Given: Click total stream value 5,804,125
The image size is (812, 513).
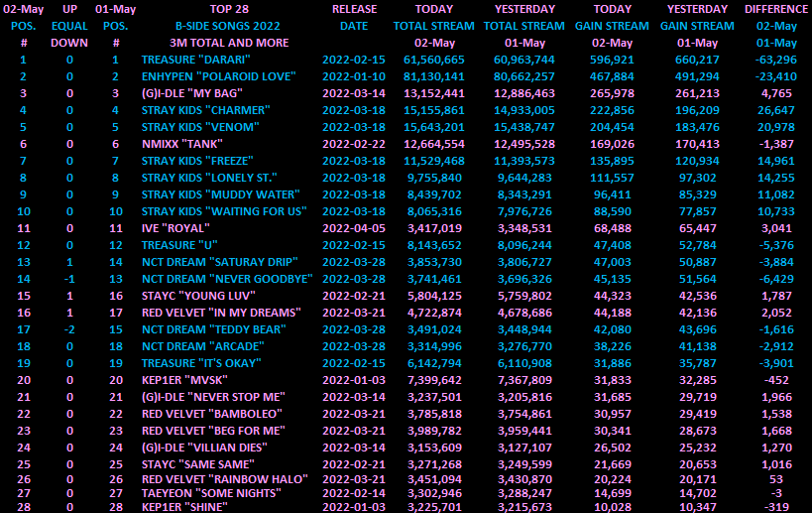Looking at the screenshot, I should click(x=434, y=296).
